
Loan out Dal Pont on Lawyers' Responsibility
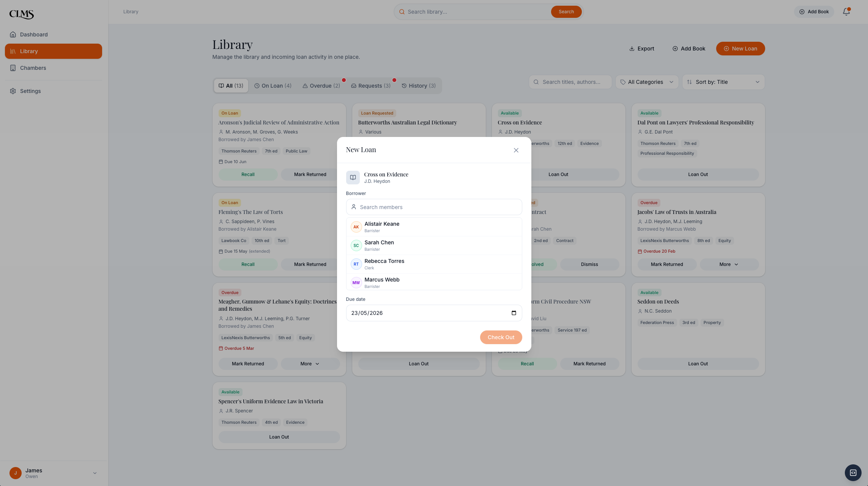click(x=698, y=175)
